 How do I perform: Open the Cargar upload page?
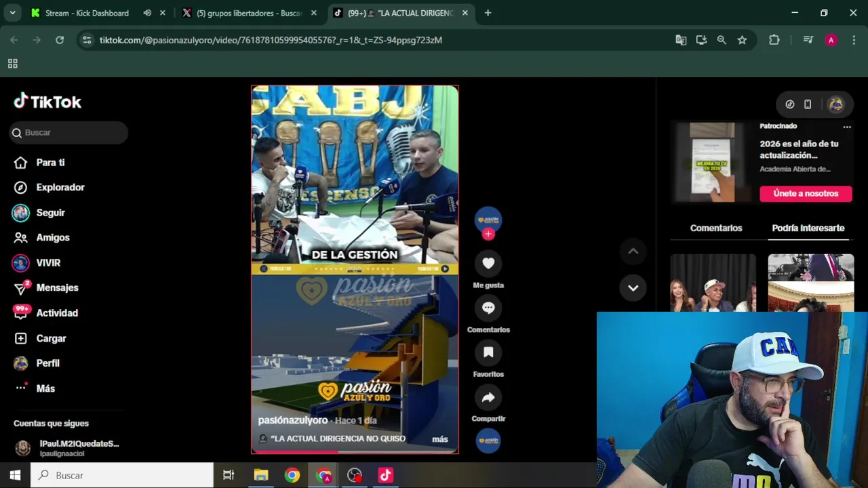pos(41,338)
